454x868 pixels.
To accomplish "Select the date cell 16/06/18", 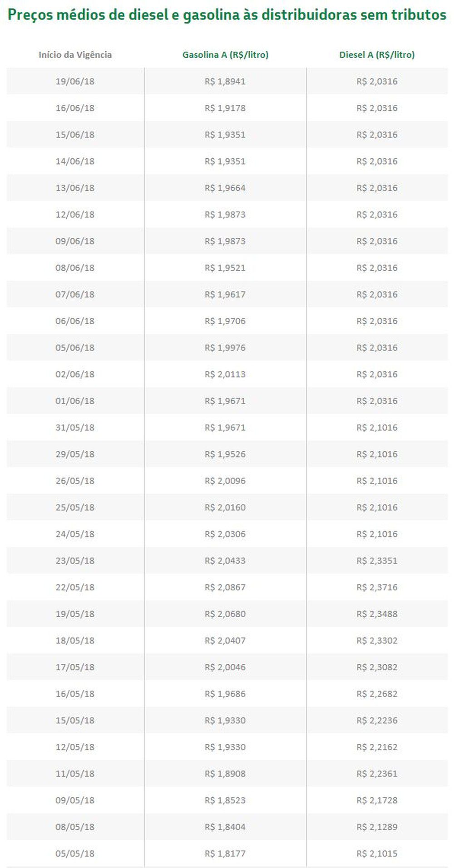I will (x=75, y=108).
